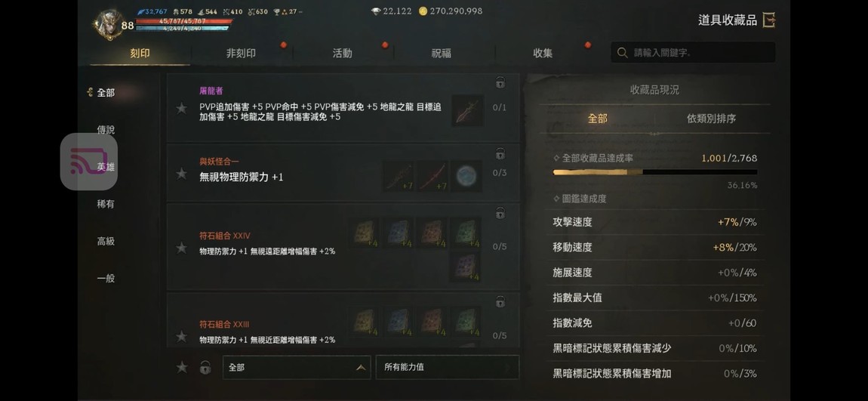The height and width of the screenshot is (401, 868).
Task: Open the 所有能力值 dropdown
Action: 448,367
